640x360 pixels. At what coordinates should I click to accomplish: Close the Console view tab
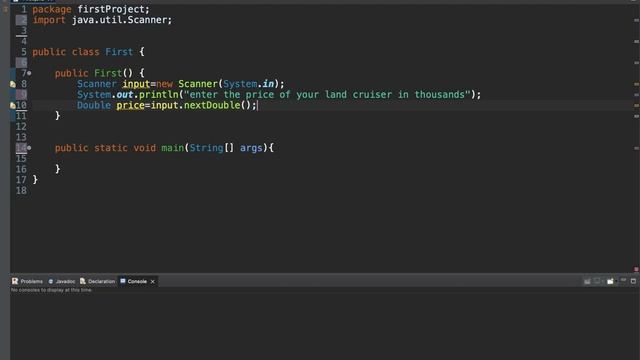click(153, 282)
